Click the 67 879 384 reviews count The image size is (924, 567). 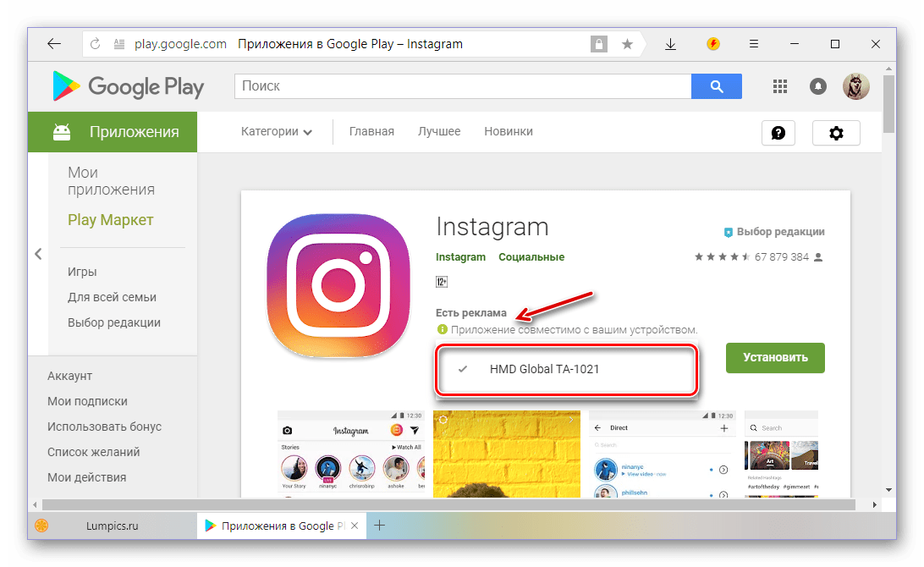pos(781,257)
